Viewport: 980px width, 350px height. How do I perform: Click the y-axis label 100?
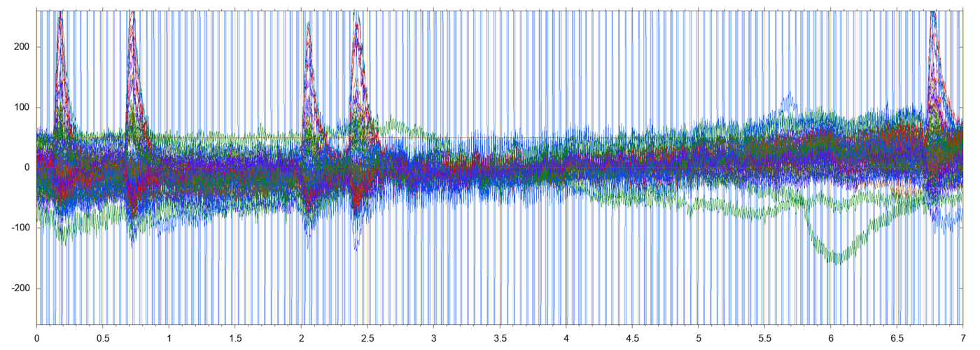tap(22, 107)
